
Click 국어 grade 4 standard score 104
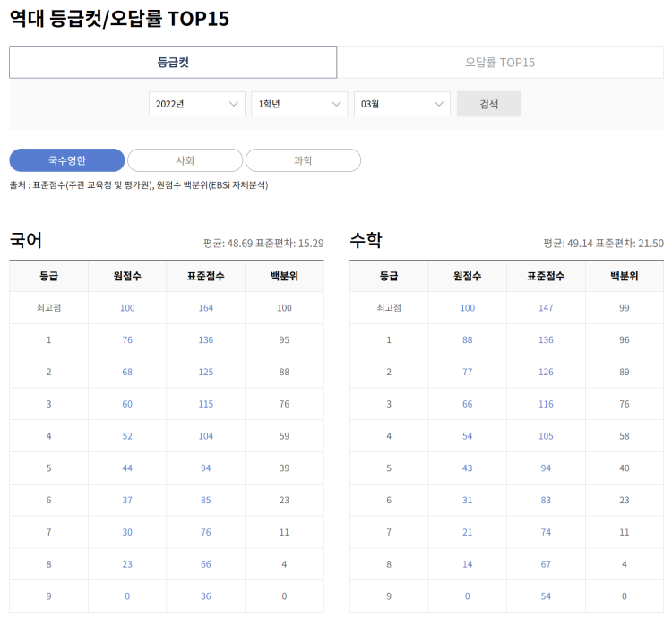[206, 436]
